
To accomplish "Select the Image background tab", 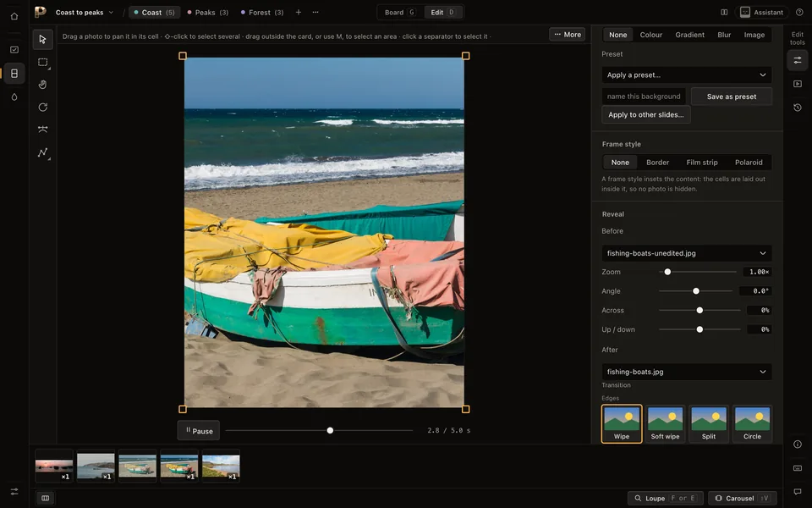I will 754,35.
